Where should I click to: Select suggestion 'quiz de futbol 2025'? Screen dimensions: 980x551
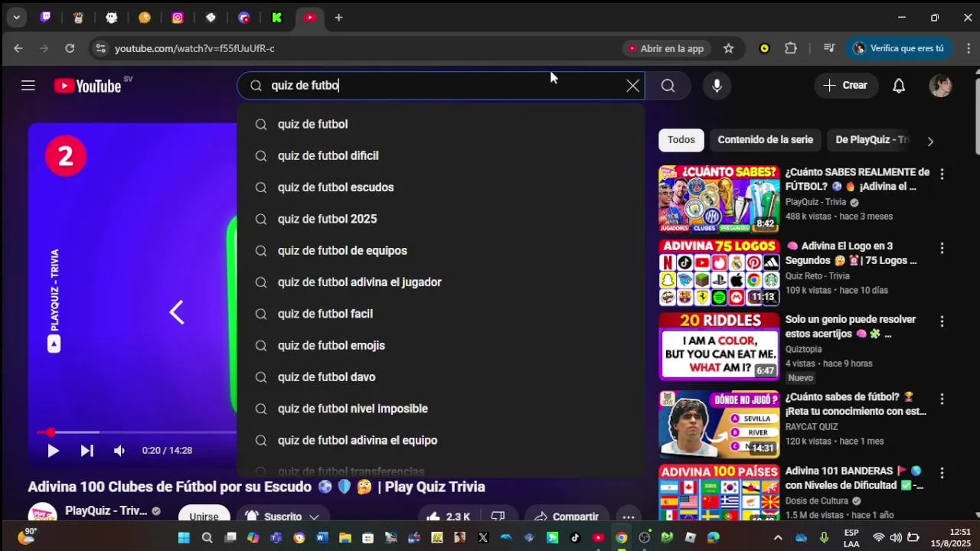coord(441,219)
